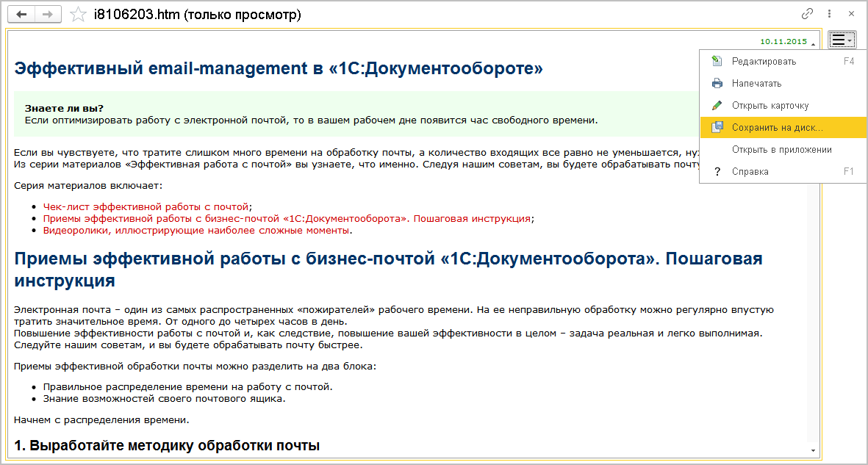Viewport: 868px width, 465px height.
Task: Click the F4 shortcut label in menu
Action: [849, 62]
